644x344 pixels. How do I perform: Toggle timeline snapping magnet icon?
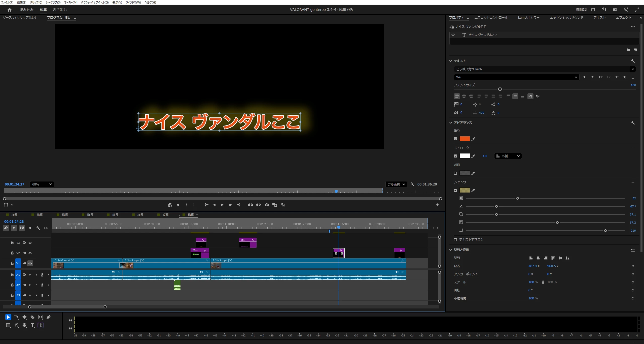tap(14, 228)
